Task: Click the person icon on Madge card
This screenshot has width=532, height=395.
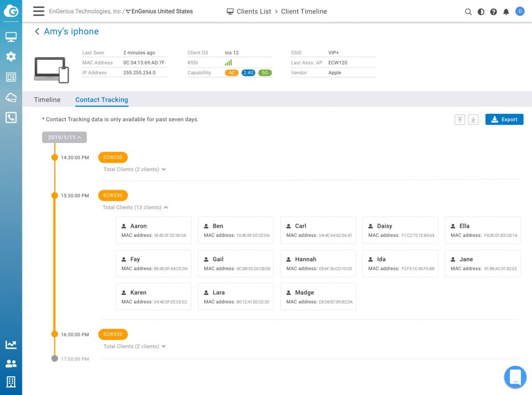Action: [x=288, y=293]
